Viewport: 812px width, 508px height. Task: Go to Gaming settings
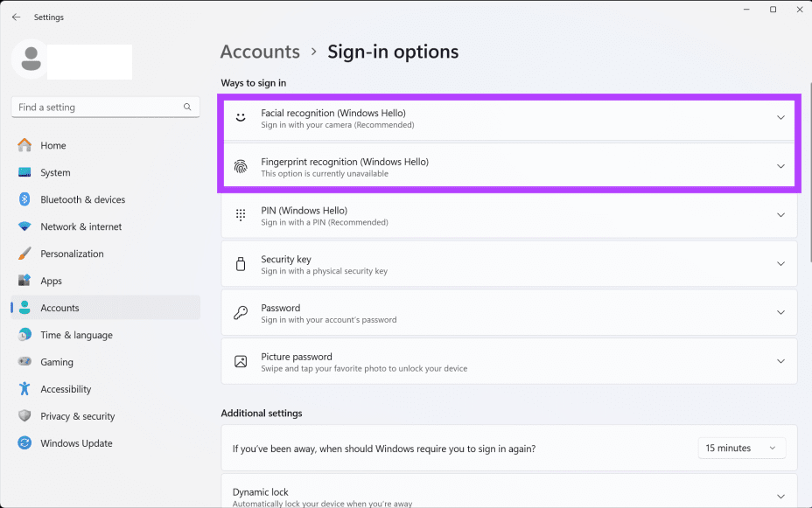pos(105,362)
